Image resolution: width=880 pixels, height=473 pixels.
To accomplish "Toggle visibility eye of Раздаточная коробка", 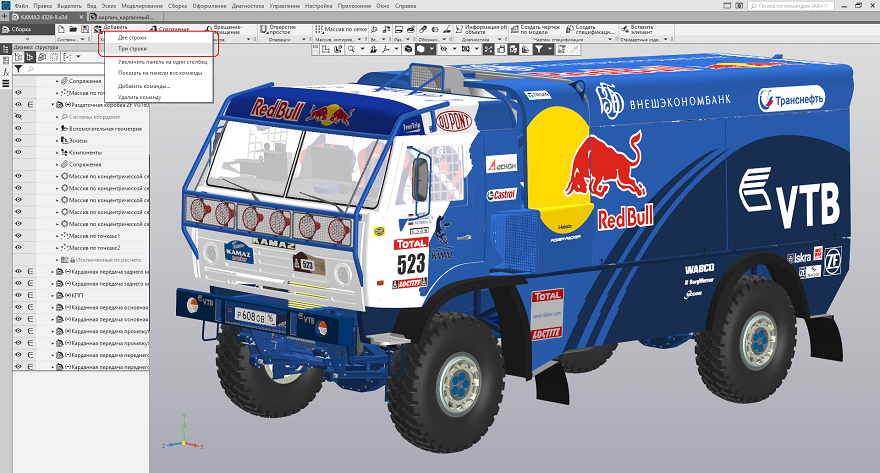I will (x=19, y=105).
